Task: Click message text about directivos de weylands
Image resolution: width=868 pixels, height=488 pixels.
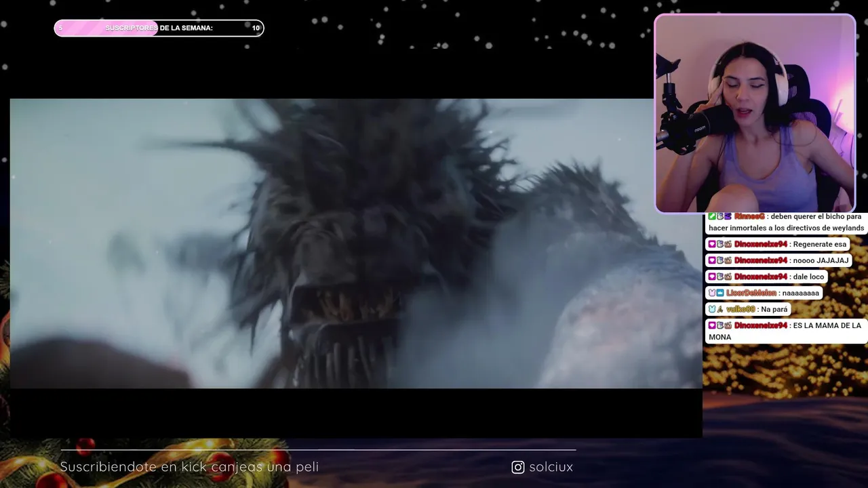Action: click(x=787, y=222)
